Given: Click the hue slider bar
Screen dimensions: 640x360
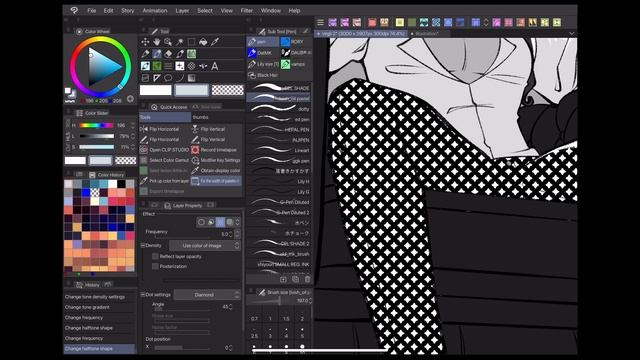Looking at the screenshot, I should 97,125.
